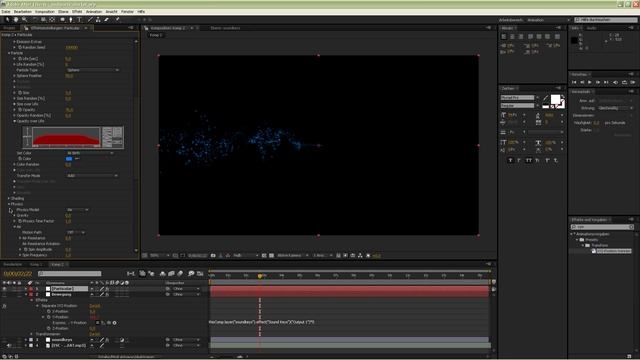Open the composition mini-flowchart in timeline
This screenshot has height=360, width=640.
131,273
